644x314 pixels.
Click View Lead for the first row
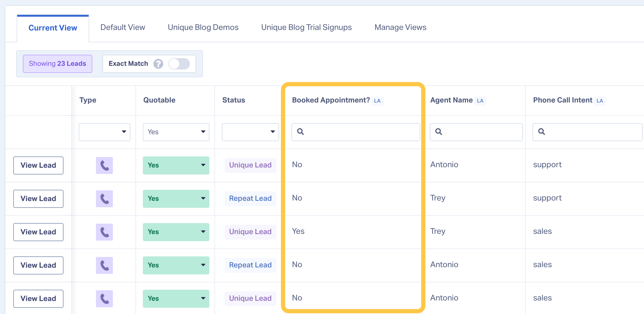pos(38,165)
